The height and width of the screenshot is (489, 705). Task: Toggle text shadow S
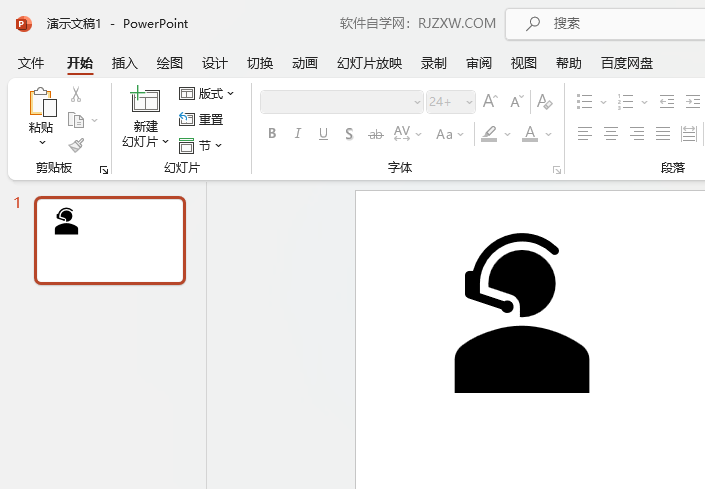349,134
